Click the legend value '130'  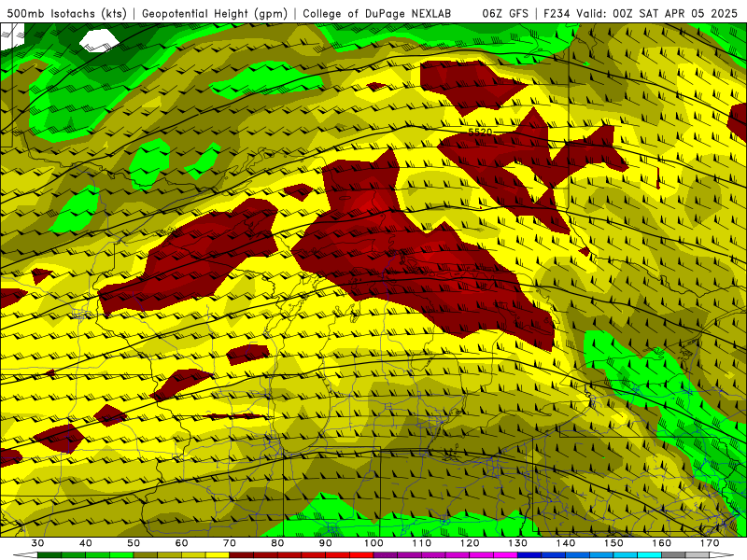point(518,543)
